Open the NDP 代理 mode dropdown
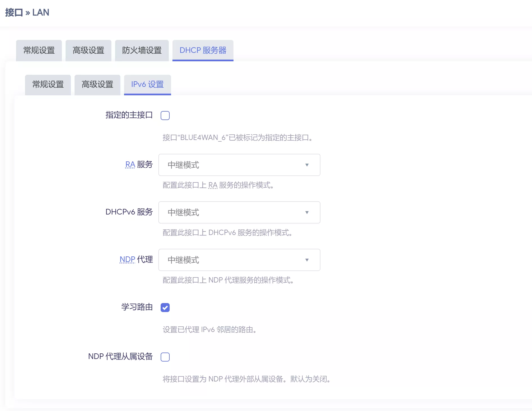532x411 pixels. [239, 260]
